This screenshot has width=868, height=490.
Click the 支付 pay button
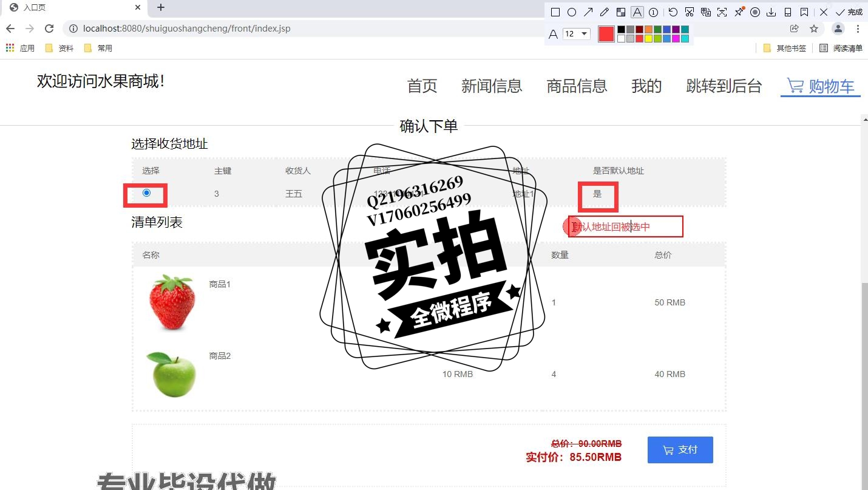pyautogui.click(x=680, y=450)
